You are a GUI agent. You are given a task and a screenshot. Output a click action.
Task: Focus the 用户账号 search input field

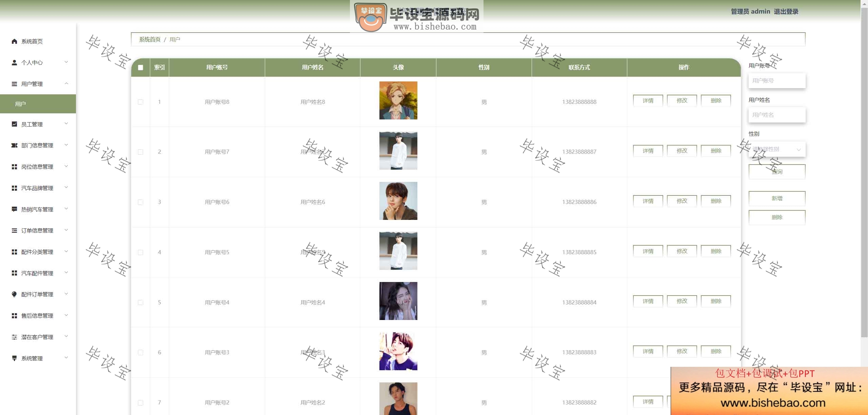click(777, 81)
